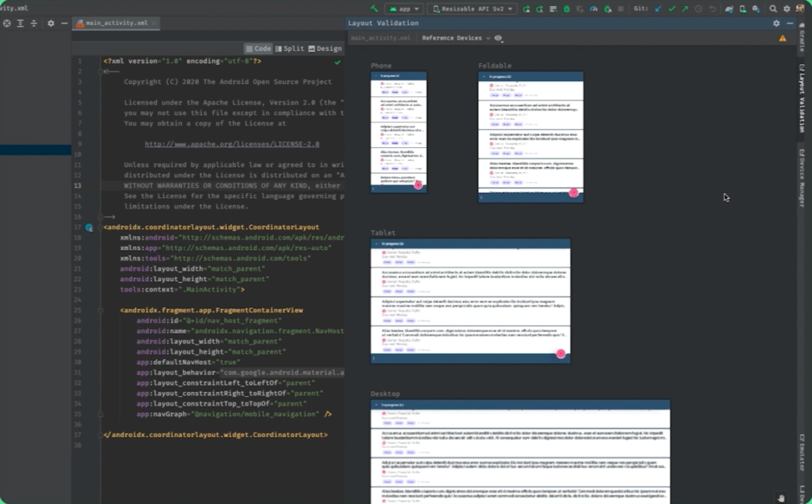
Task: Expand the Reference Devices dropdown
Action: 456,38
